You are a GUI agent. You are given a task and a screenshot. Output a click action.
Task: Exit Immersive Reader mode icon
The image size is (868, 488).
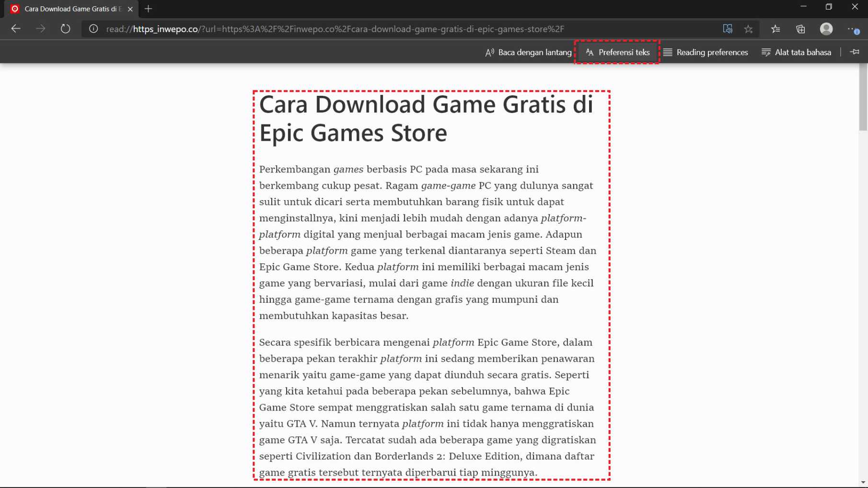tap(728, 29)
